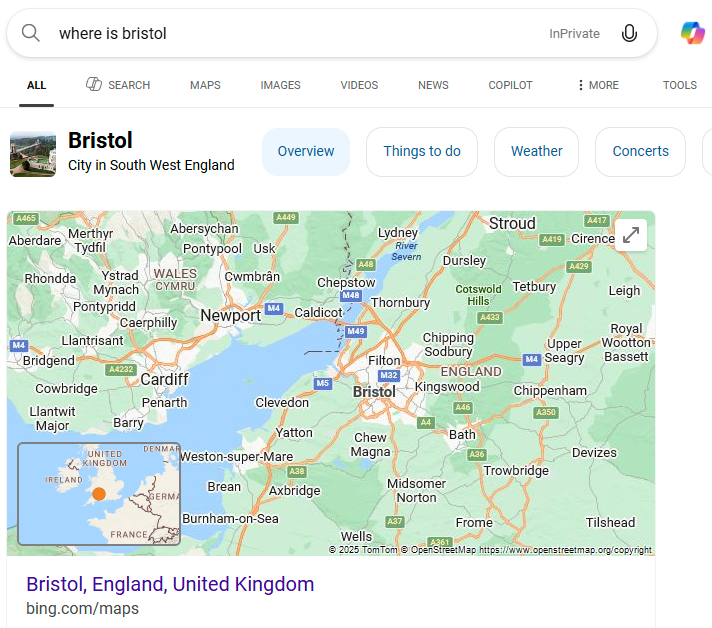Click the A36 road shield on map

tap(477, 454)
